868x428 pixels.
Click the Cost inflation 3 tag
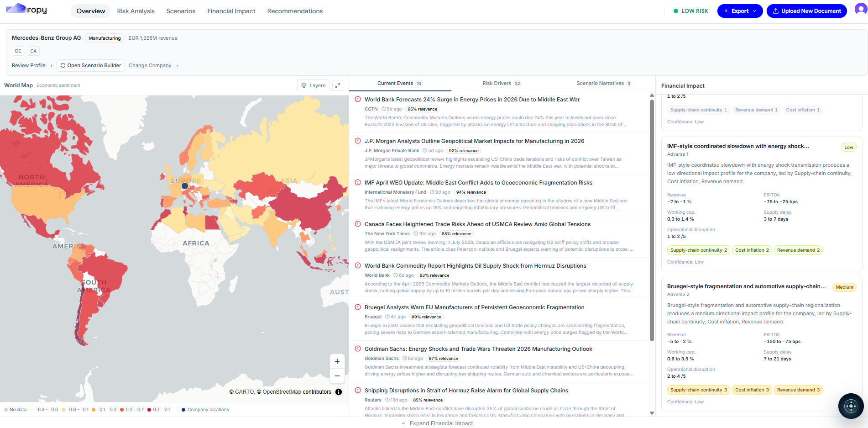pyautogui.click(x=752, y=390)
